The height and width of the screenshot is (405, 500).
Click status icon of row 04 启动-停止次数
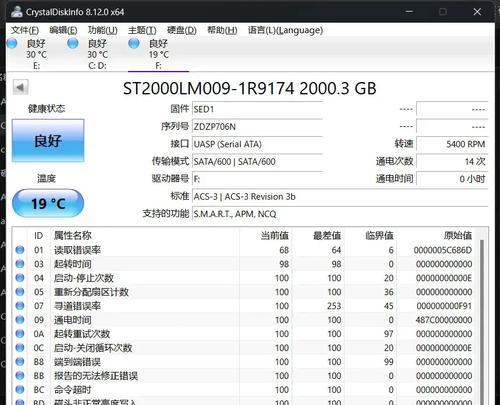pyautogui.click(x=20, y=278)
